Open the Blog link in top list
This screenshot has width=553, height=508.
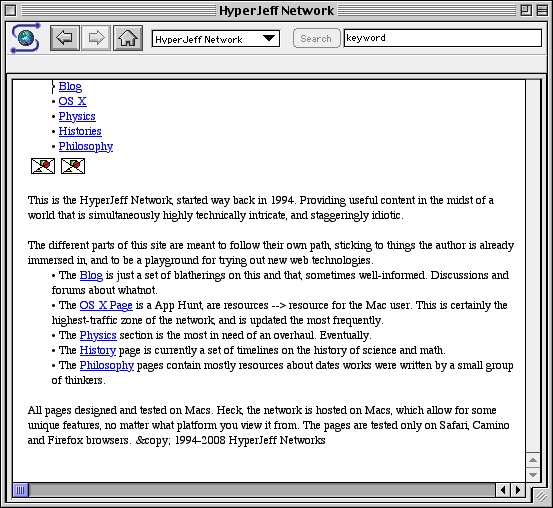point(70,86)
